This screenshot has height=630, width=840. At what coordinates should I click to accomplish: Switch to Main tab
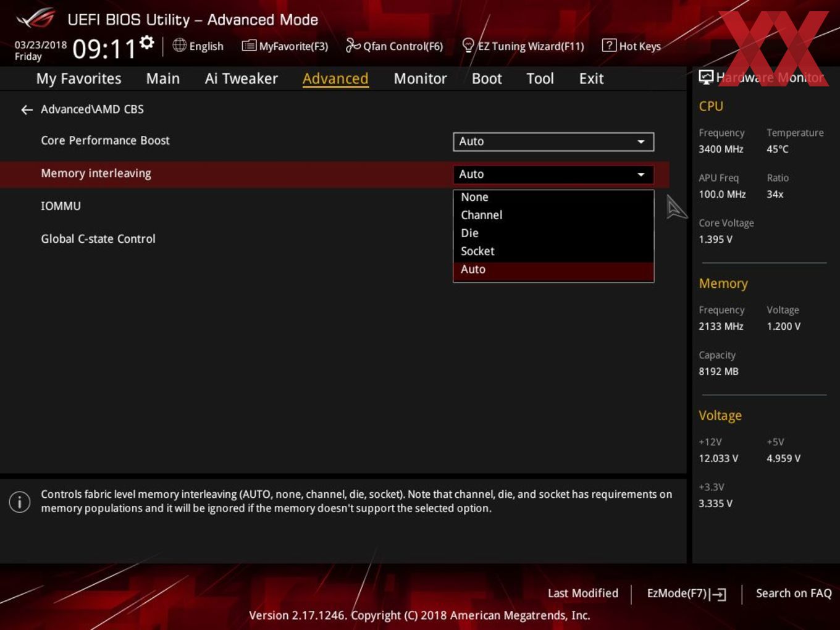point(163,79)
